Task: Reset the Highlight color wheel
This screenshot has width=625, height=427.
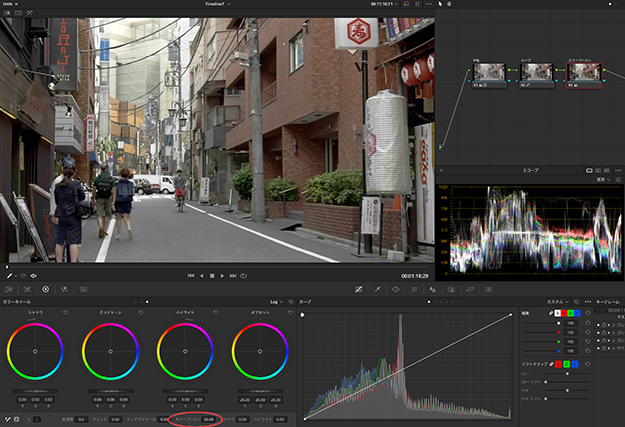Action: point(215,312)
